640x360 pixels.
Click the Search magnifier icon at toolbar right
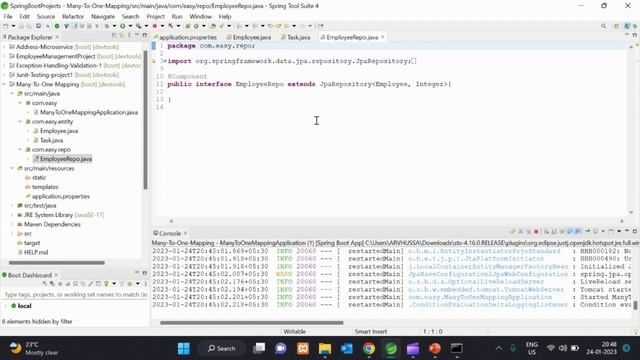(x=604, y=26)
